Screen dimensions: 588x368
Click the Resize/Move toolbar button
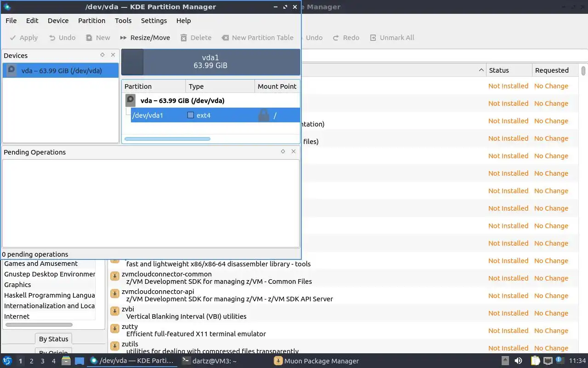point(145,38)
